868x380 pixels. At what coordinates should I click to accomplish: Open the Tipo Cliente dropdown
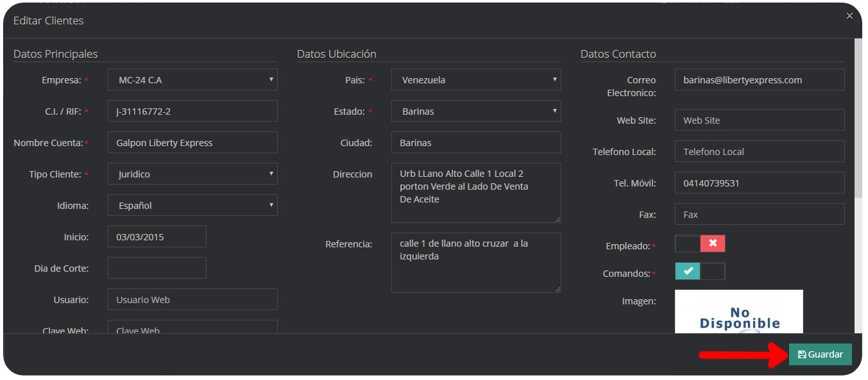click(192, 174)
